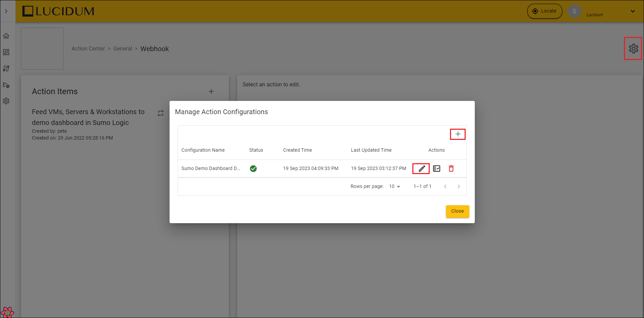Open the Action Center flag-clock icon

coord(6,85)
